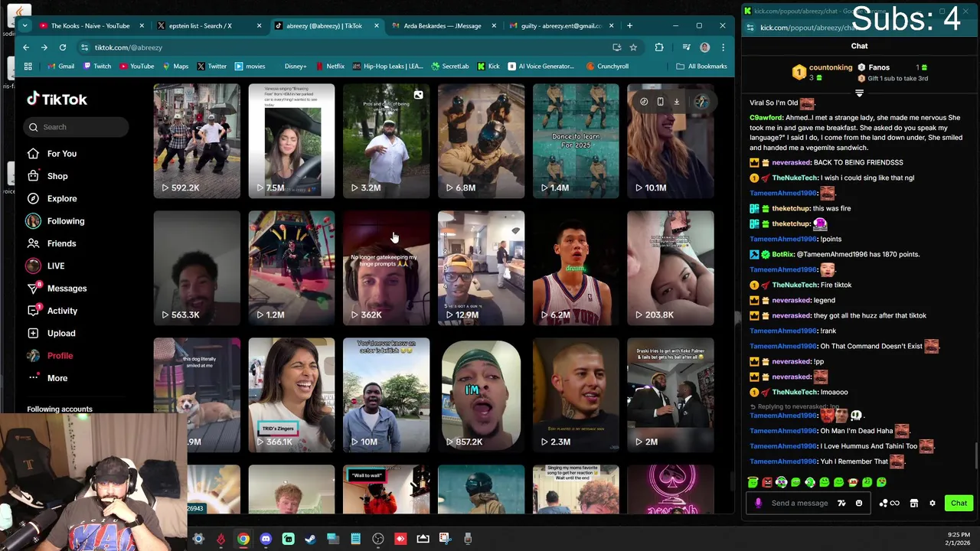Expand More options in TikTok sidebar
Image resolution: width=980 pixels, height=551 pixels.
47,378
